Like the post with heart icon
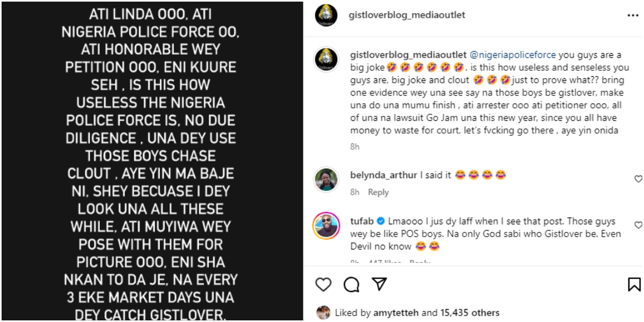644x322 pixels. coord(323,284)
